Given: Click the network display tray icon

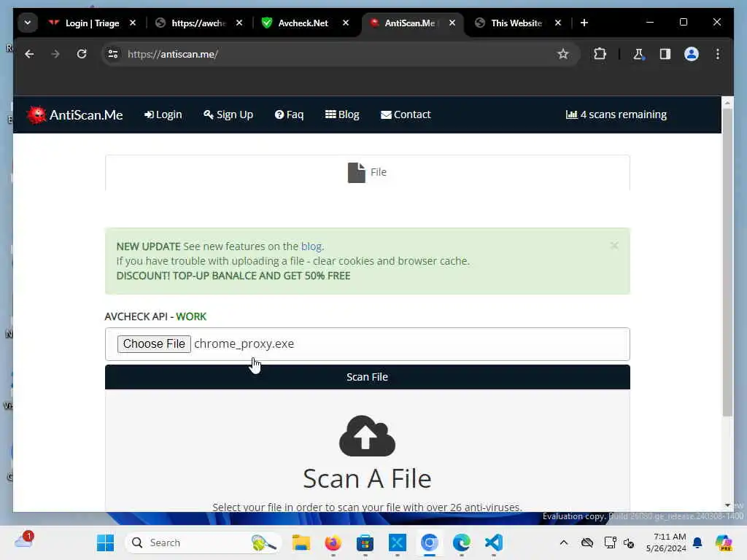Looking at the screenshot, I should [x=610, y=542].
